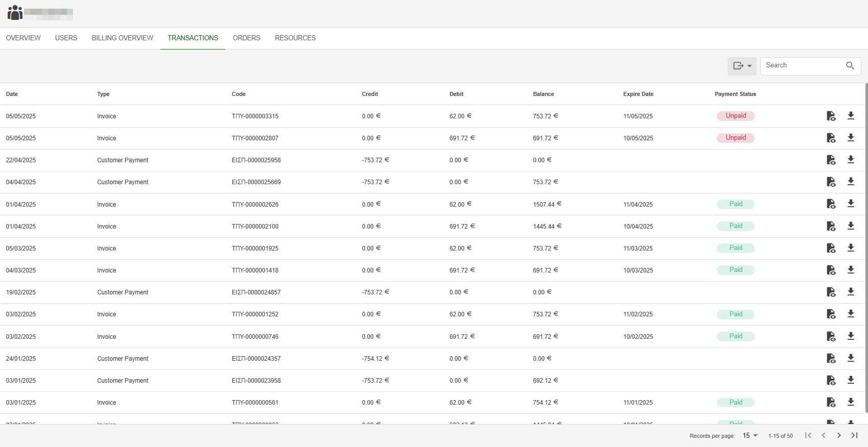Click the search magnifier icon
This screenshot has height=447, width=868.
click(850, 66)
